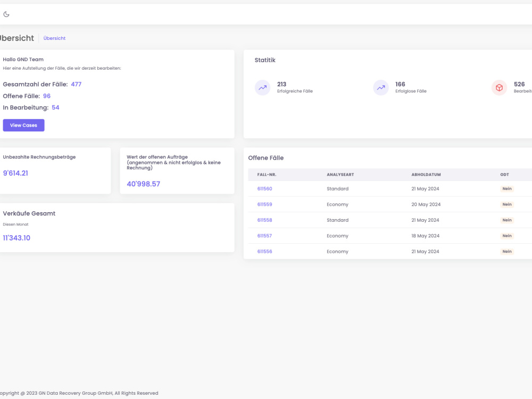Click the Nein badge for case 611557
This screenshot has width=532, height=399.
[507, 236]
